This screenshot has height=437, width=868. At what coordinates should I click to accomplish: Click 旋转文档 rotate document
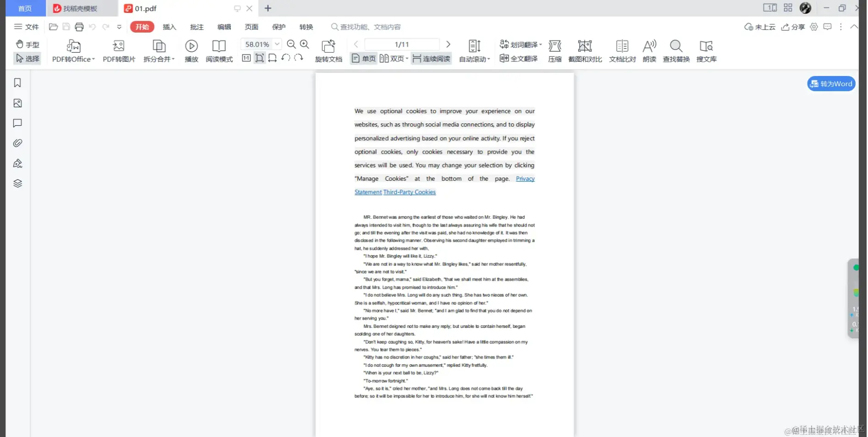(329, 51)
